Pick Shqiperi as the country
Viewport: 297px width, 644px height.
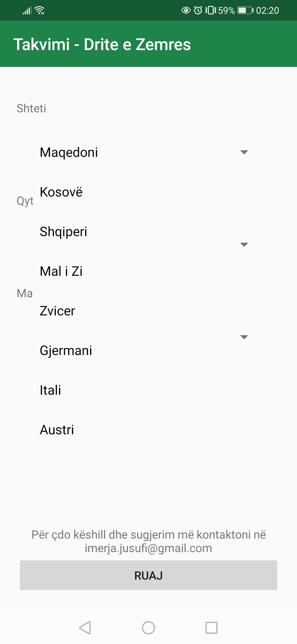63,231
